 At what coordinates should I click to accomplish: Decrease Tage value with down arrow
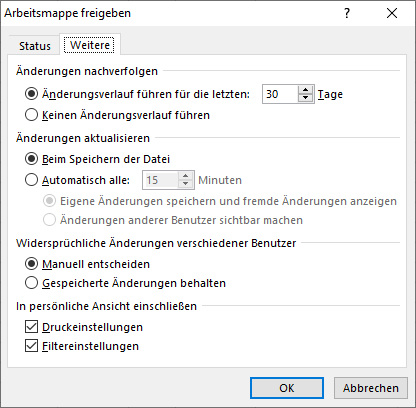tap(305, 98)
